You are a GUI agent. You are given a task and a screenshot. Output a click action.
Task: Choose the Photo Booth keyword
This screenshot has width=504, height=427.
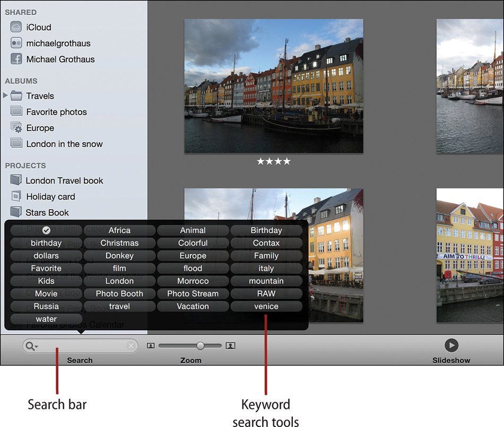click(119, 294)
